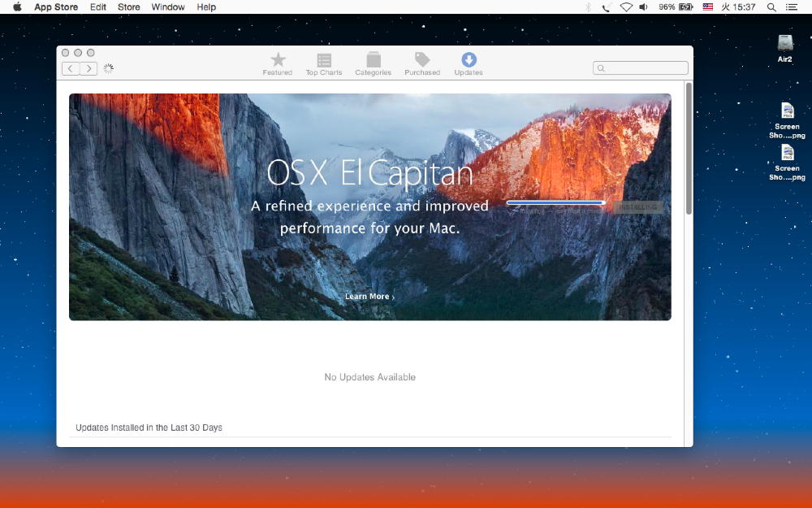Click the "No Updates Available" text
Screen dimensions: 812x508
pos(369,377)
